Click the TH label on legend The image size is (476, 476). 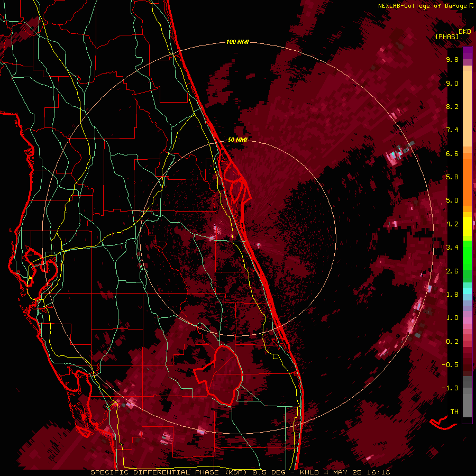[454, 412]
